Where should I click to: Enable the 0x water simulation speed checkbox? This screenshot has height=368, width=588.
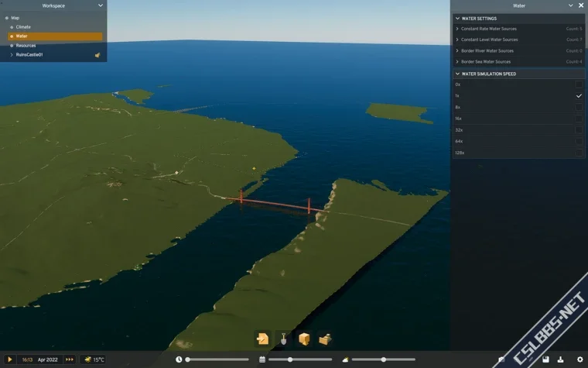578,84
